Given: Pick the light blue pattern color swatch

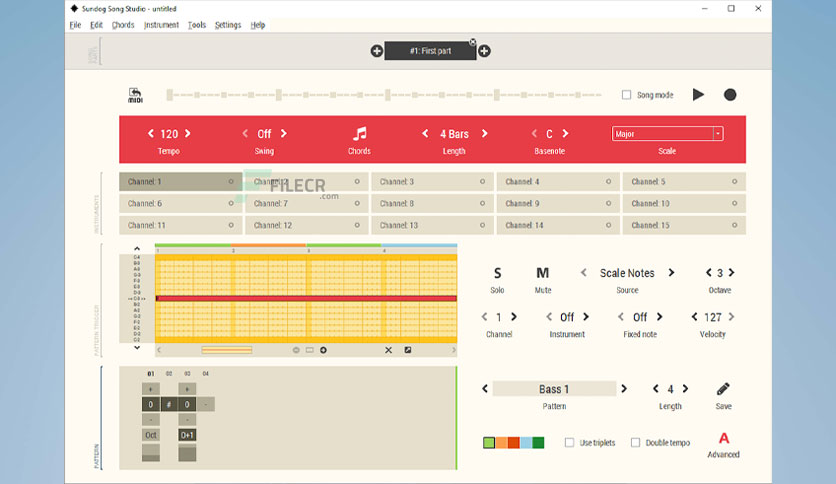Looking at the screenshot, I should [x=526, y=442].
